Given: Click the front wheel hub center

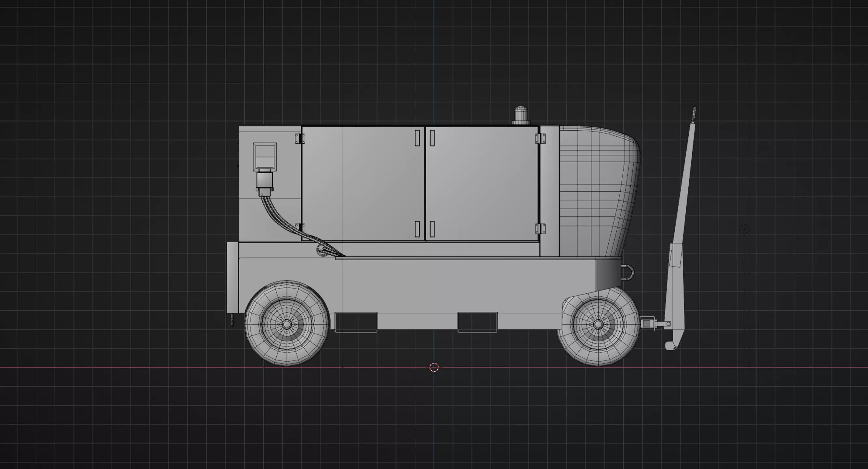Looking at the screenshot, I should (598, 324).
